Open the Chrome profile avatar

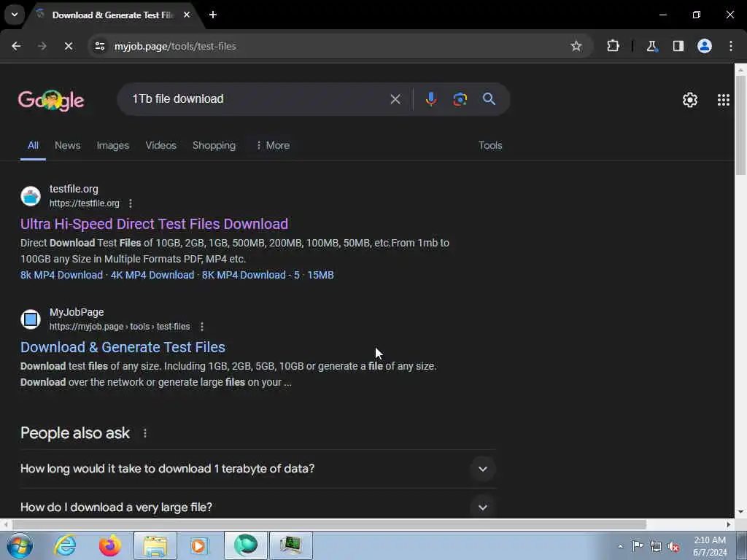704,46
